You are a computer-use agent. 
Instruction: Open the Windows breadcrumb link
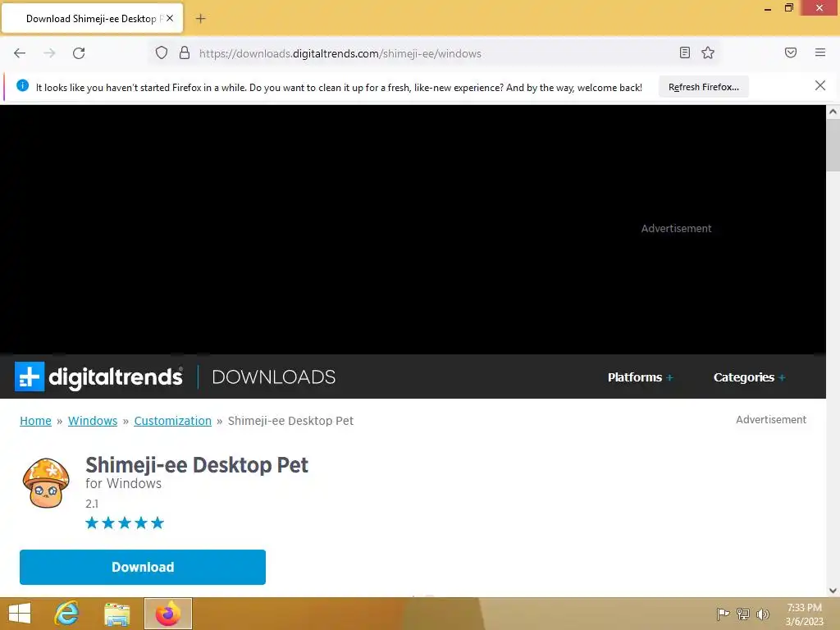click(x=93, y=421)
